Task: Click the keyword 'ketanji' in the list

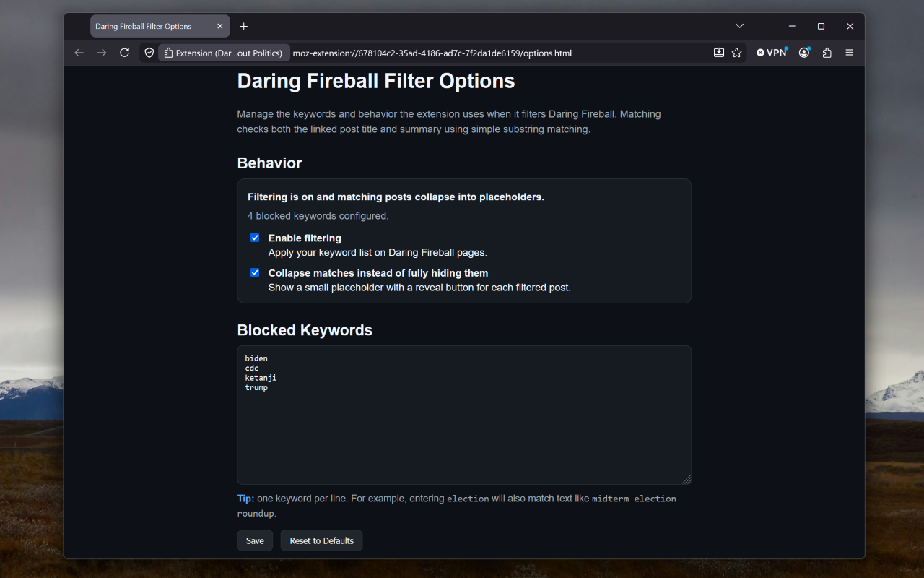Action: [x=261, y=378]
